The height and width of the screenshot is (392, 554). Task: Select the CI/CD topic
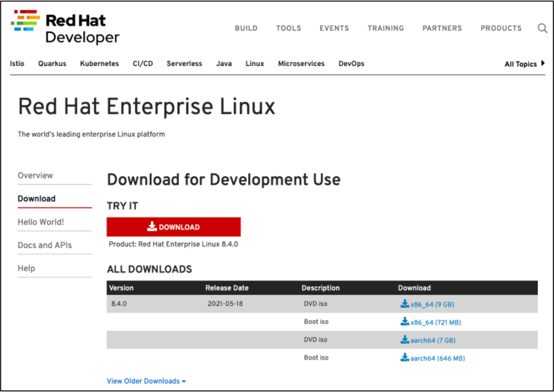pos(143,64)
